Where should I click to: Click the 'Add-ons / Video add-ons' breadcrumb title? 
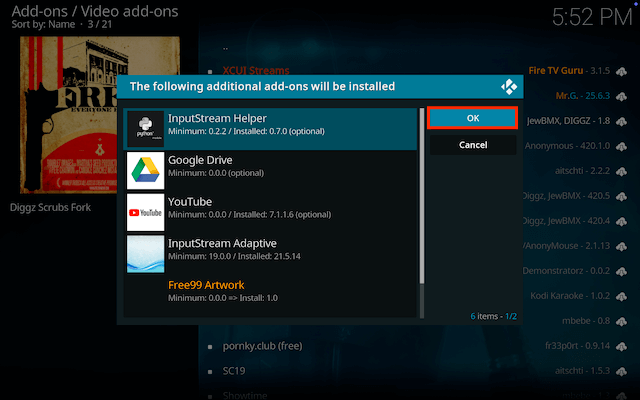(95, 11)
